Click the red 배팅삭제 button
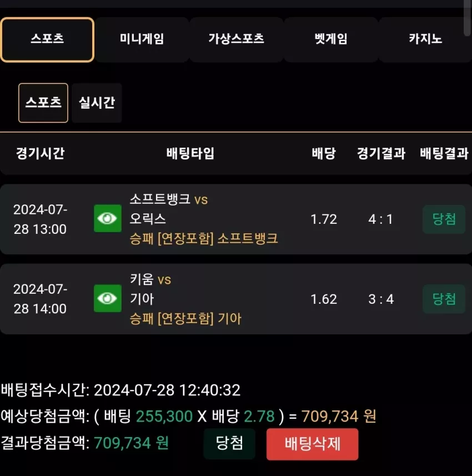Viewport: 472px width, 476px height. 312,444
